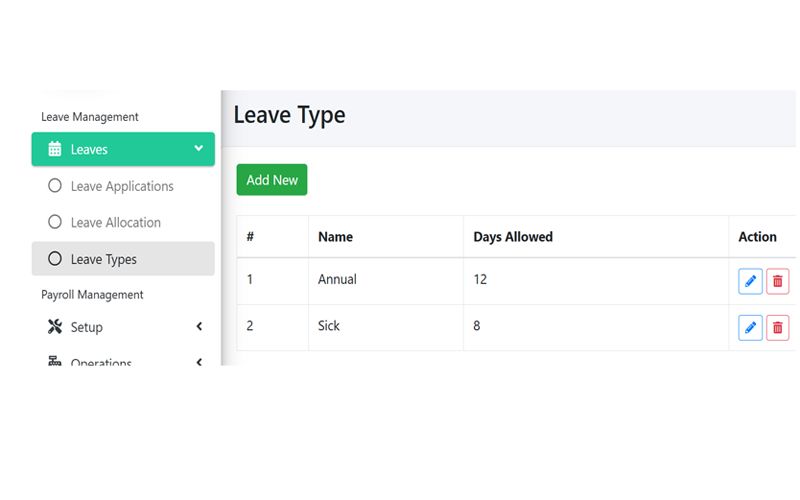Select the Leave Types circle bullet
The height and width of the screenshot is (500, 800).
click(x=55, y=259)
